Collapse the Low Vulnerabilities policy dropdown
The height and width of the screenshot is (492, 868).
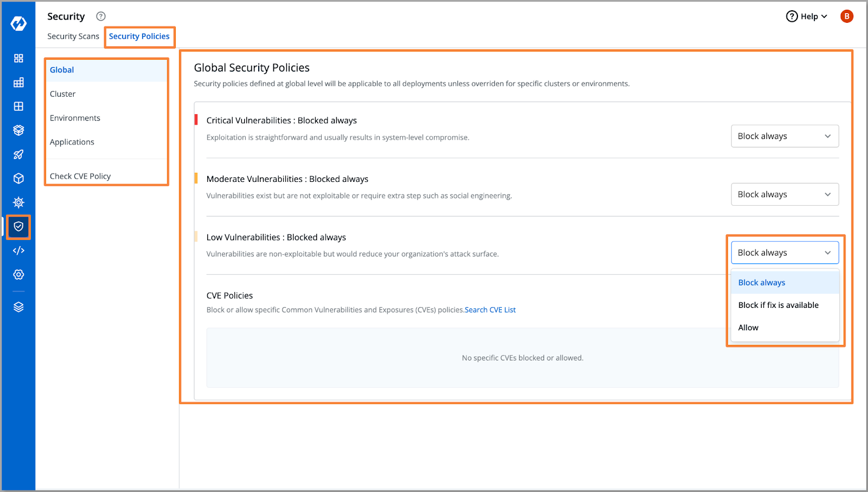784,253
